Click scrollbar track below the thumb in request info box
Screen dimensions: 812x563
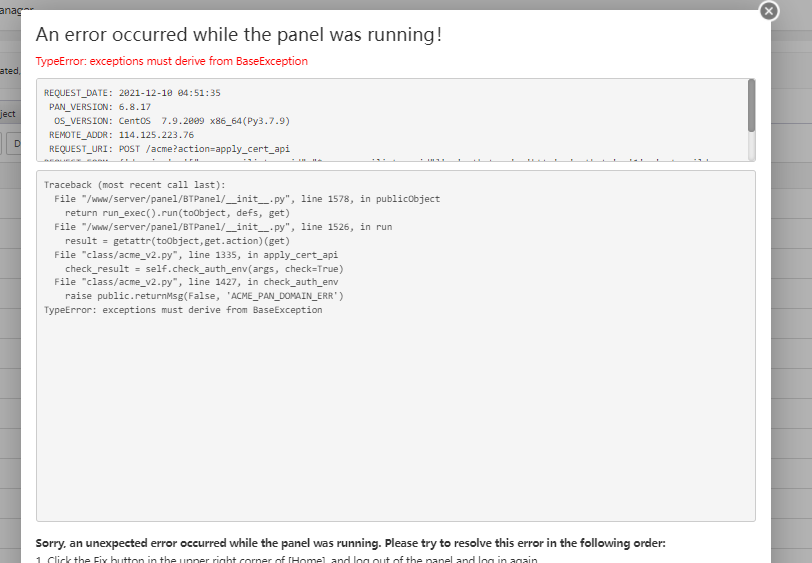coord(751,146)
